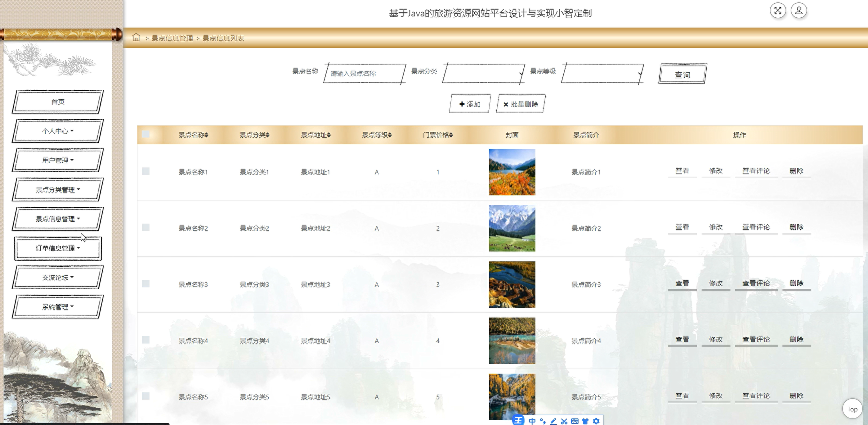Screen dimensions: 868x425
Task: Click 查看 for 景点名称4
Action: (682, 340)
